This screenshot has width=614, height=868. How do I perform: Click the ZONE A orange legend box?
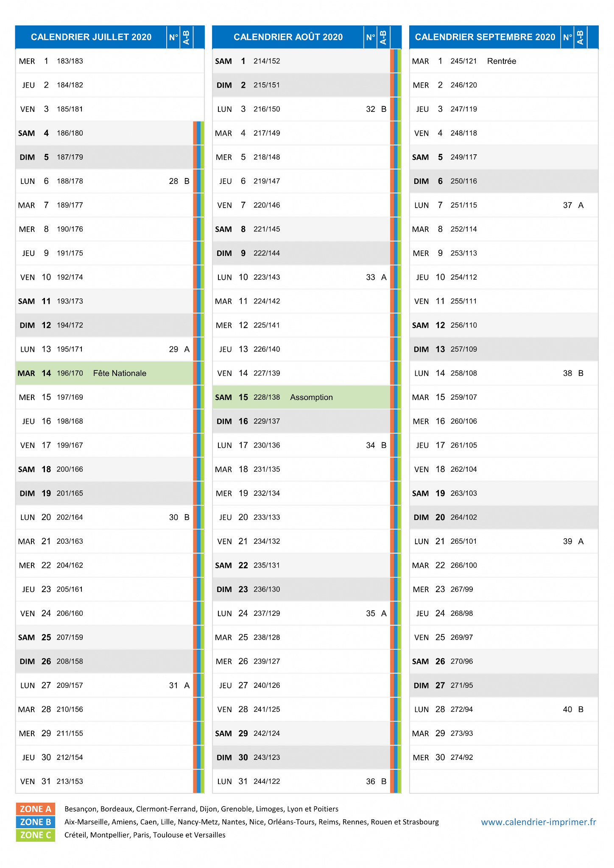pyautogui.click(x=36, y=809)
